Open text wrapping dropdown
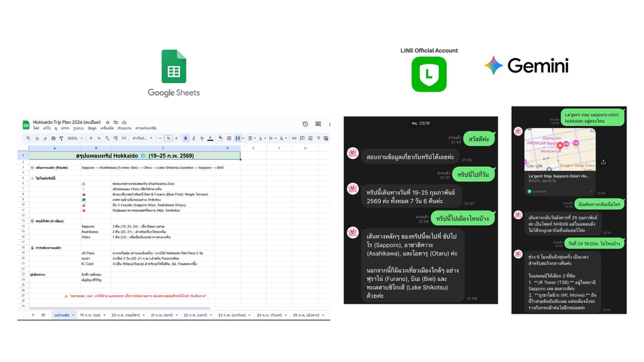Screen dimensions: 644x362 (273, 138)
